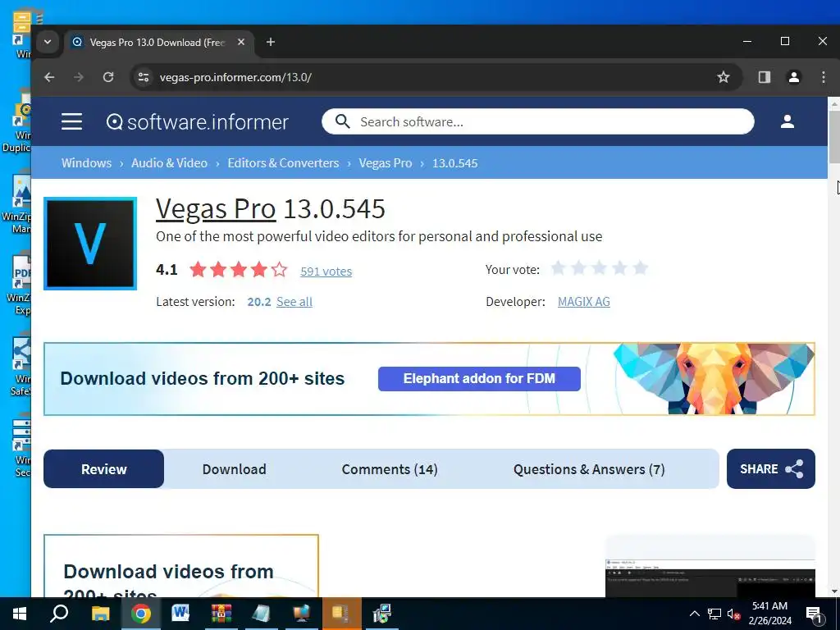Rate with the first star in Your vote

pos(558,267)
